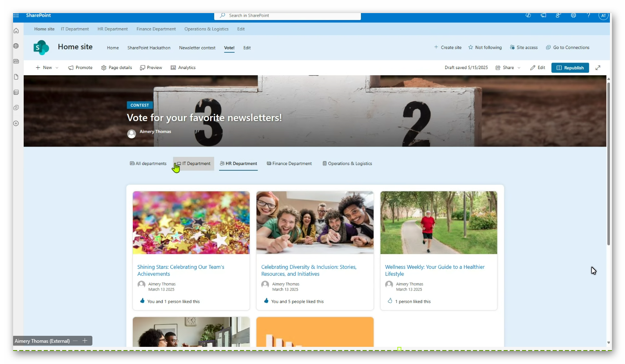This screenshot has width=625, height=364.
Task: Like the Wellness Weekly newsletter
Action: tap(390, 301)
